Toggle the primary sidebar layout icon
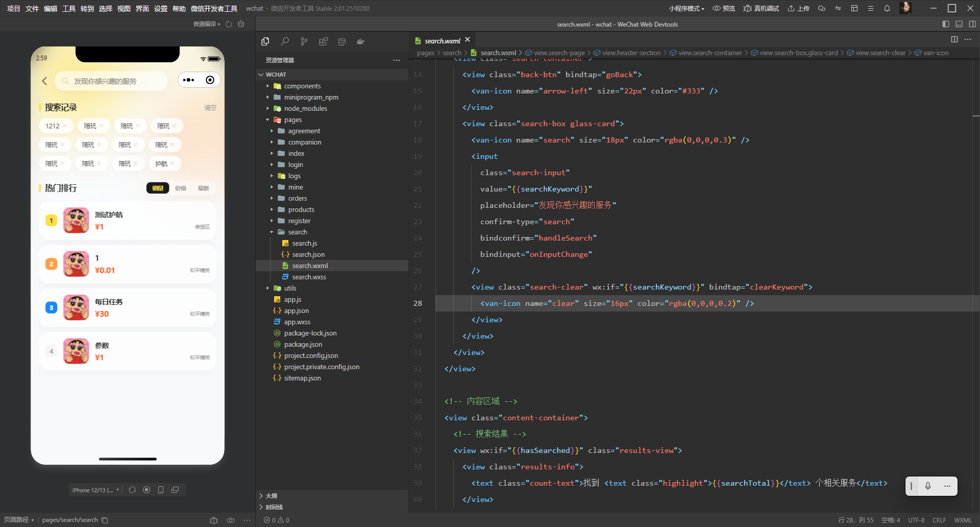The image size is (980, 527). (x=946, y=24)
